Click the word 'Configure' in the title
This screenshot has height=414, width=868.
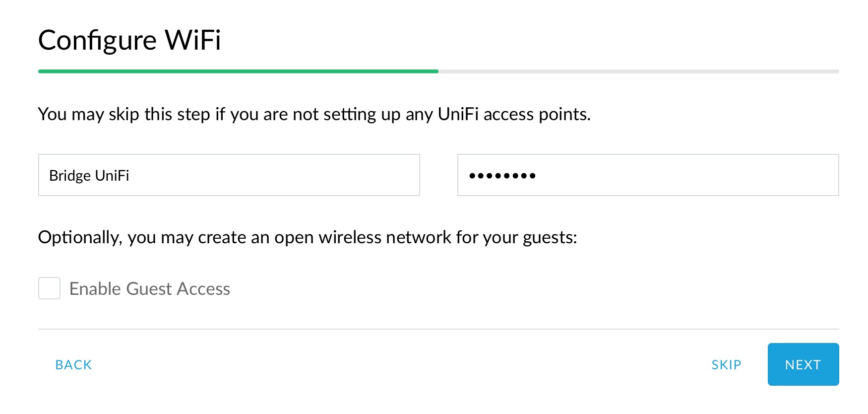coord(97,40)
